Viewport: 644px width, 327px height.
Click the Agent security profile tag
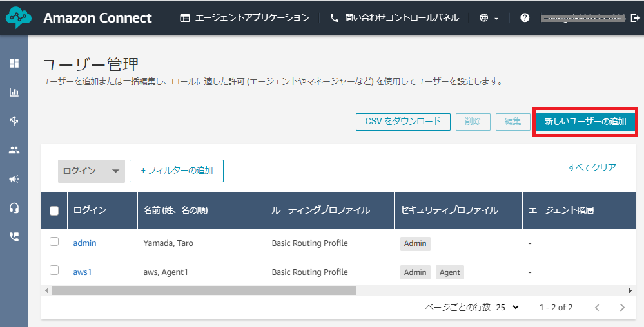point(450,272)
